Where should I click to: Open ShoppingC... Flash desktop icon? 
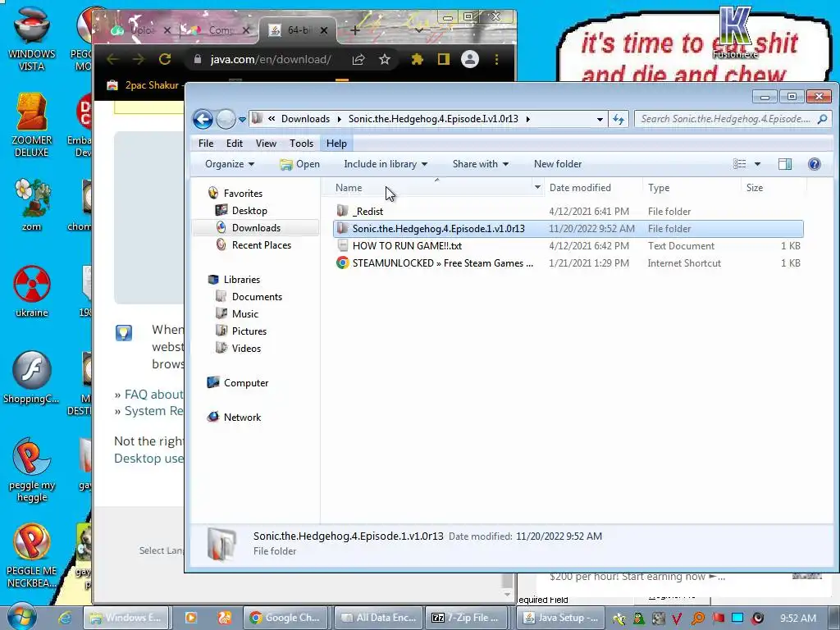(x=32, y=377)
